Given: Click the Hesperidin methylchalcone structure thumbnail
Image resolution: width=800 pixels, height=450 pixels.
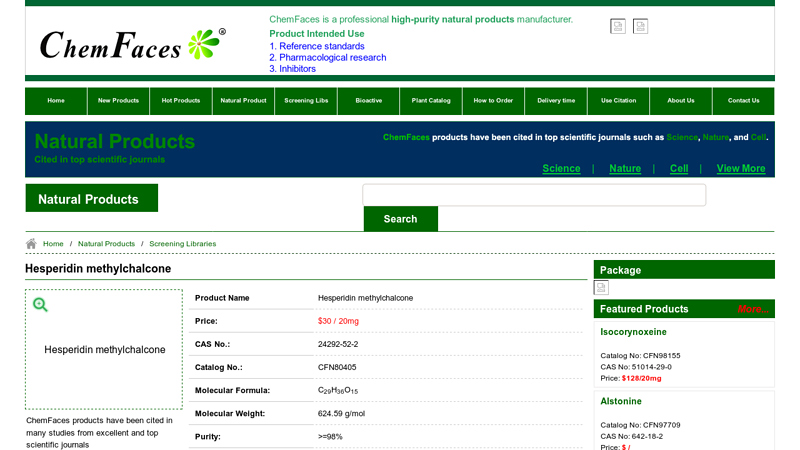Looking at the screenshot, I should (x=104, y=350).
